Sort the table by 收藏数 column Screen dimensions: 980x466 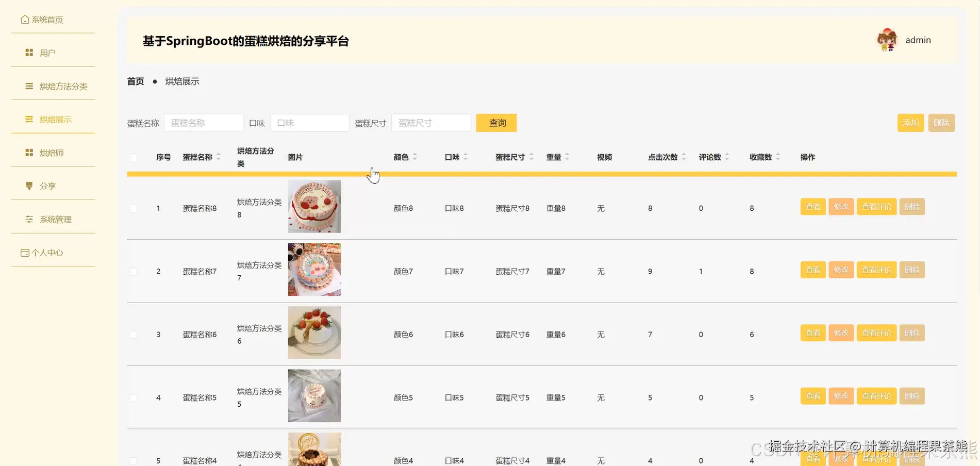point(778,157)
